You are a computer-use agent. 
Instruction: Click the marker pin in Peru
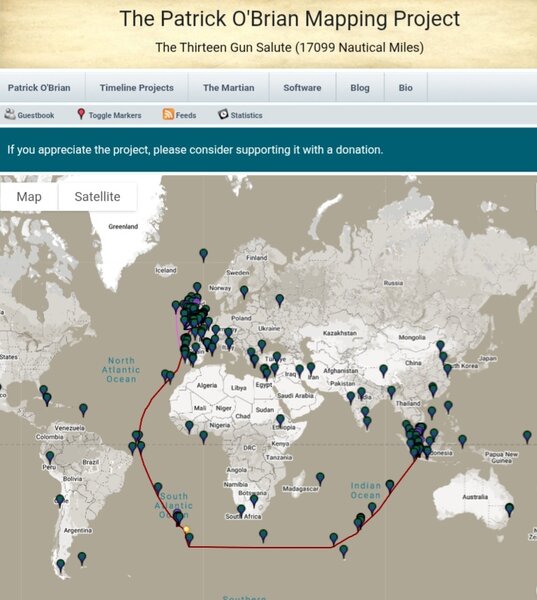click(x=50, y=457)
